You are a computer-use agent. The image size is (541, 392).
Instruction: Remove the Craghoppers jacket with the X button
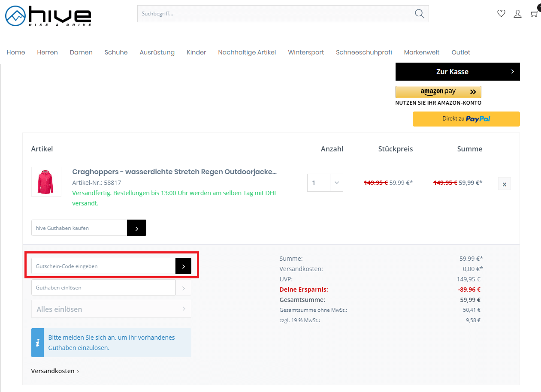coord(505,184)
